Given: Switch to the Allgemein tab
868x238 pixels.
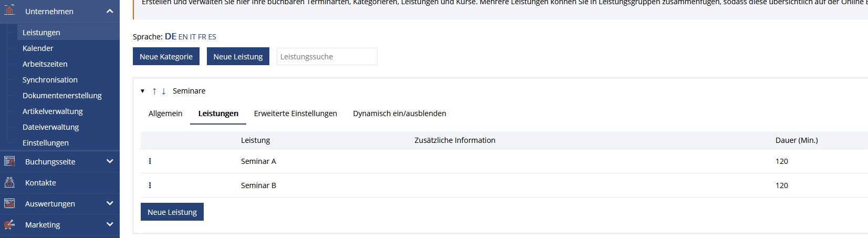Looking at the screenshot, I should (165, 113).
